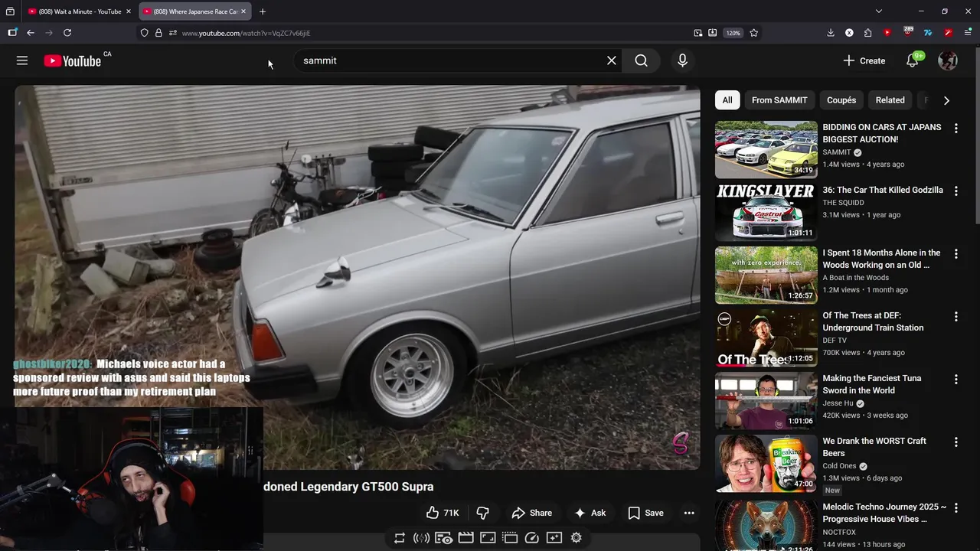The height and width of the screenshot is (551, 980).
Task: Click the screenshot frame icon
Action: [x=488, y=538]
